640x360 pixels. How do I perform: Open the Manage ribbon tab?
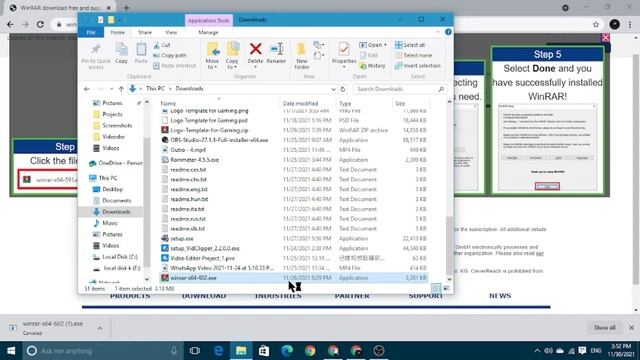pos(208,32)
